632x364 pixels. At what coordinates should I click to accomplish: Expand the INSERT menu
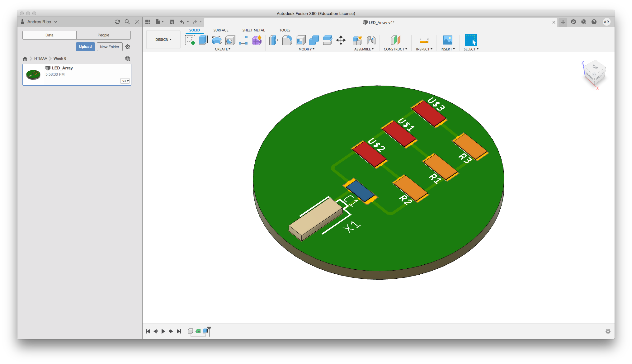click(448, 49)
